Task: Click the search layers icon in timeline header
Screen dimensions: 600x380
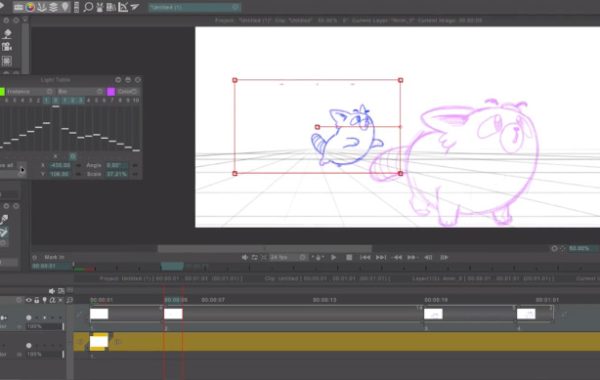Action: 69,300
